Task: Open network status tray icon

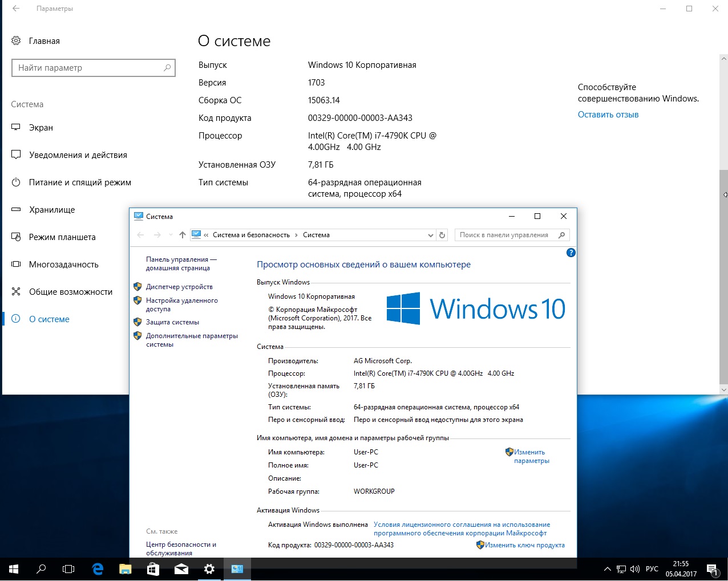Action: [621, 569]
